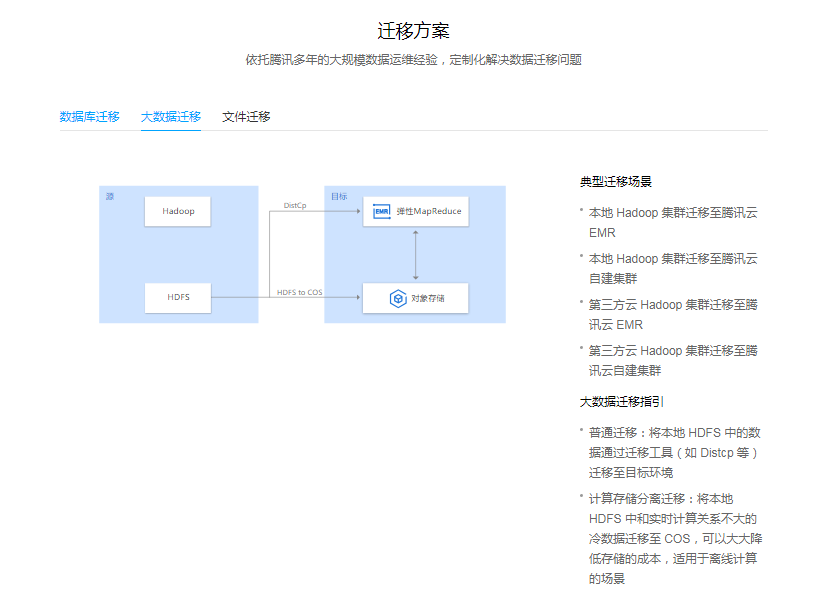Click 本地 Hadoop 集群迁移至腾讯云 EMR item
This screenshot has height=596, width=829.
point(673,223)
